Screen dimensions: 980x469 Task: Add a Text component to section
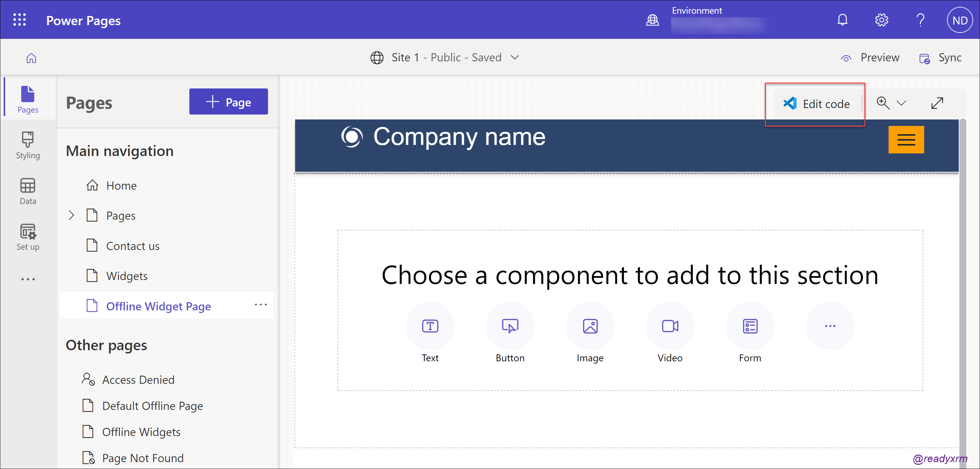(430, 326)
